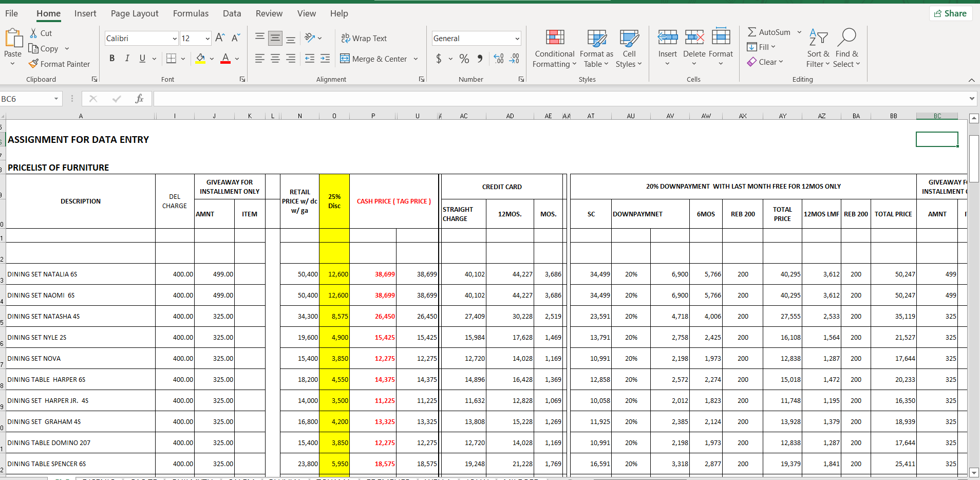Apply the red font color
Screen dimensions: 980x480
coord(225,59)
